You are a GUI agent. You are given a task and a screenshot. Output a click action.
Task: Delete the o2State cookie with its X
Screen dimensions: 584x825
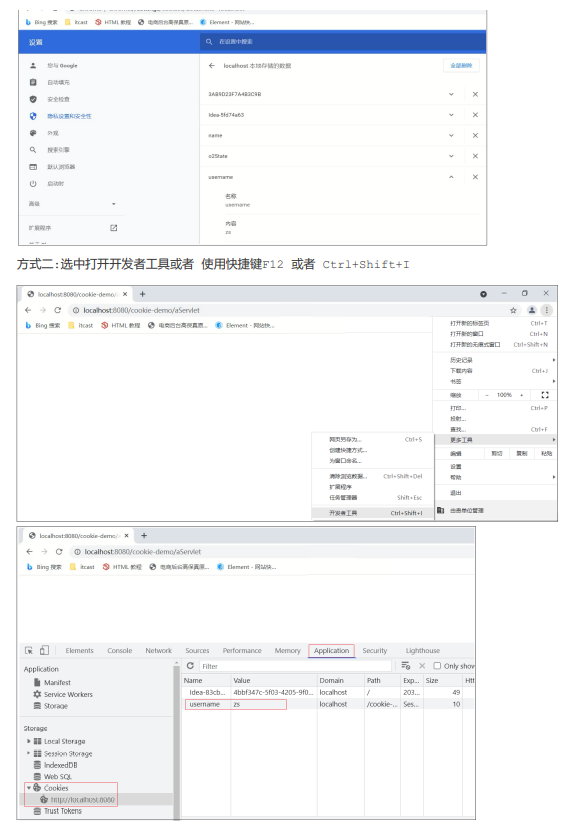point(475,156)
